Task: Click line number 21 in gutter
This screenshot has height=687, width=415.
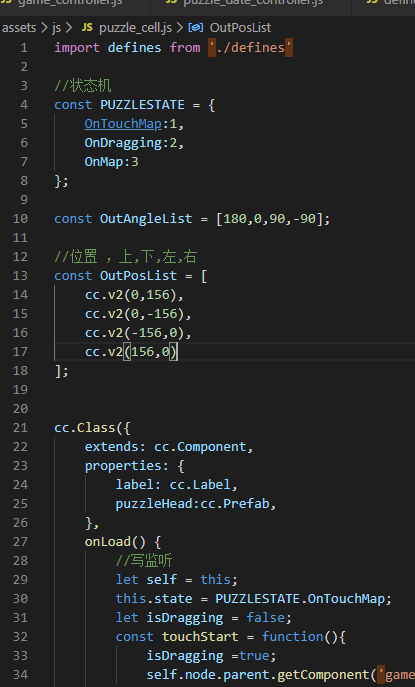Action: pos(20,428)
